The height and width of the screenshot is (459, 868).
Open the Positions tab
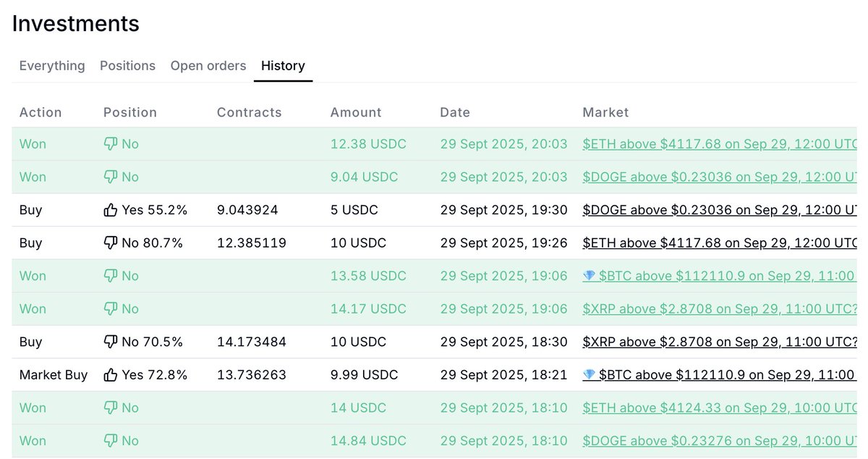(x=127, y=66)
